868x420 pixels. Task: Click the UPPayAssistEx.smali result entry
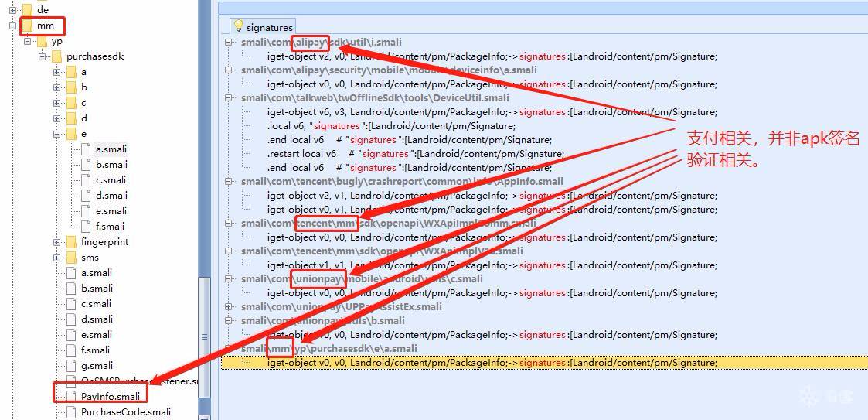coord(341,307)
